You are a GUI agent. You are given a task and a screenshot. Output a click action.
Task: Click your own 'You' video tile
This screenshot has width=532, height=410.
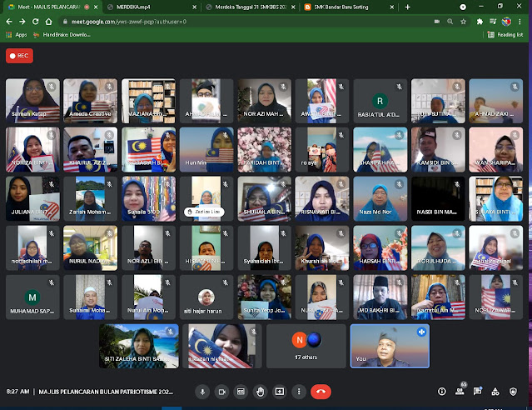[x=390, y=346]
